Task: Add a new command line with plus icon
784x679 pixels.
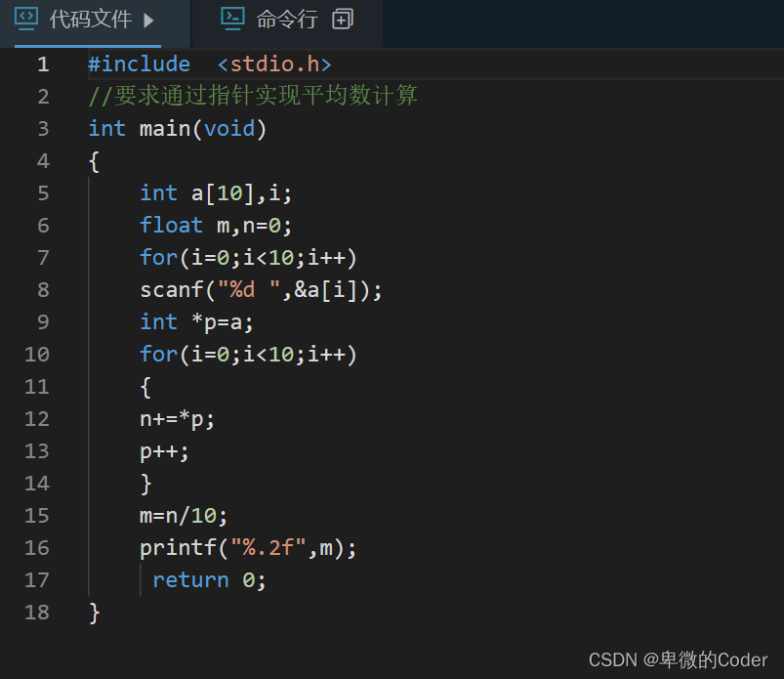Action: pos(343,20)
